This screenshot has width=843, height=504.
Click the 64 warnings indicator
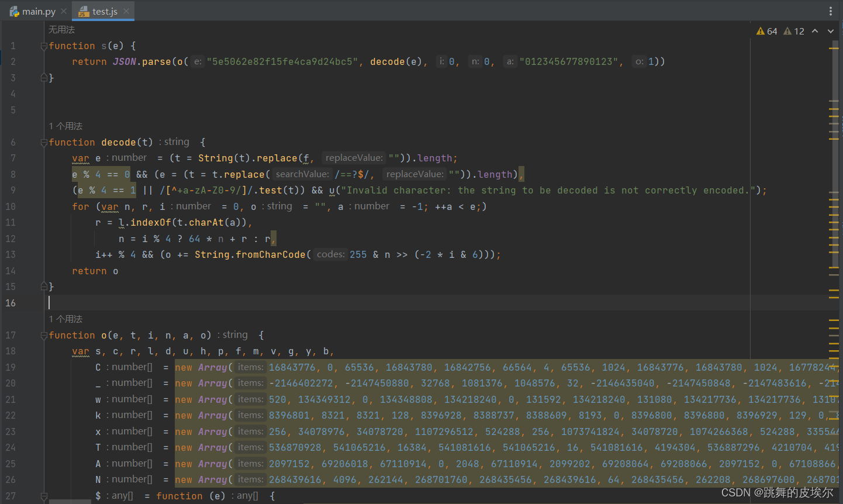click(x=766, y=31)
